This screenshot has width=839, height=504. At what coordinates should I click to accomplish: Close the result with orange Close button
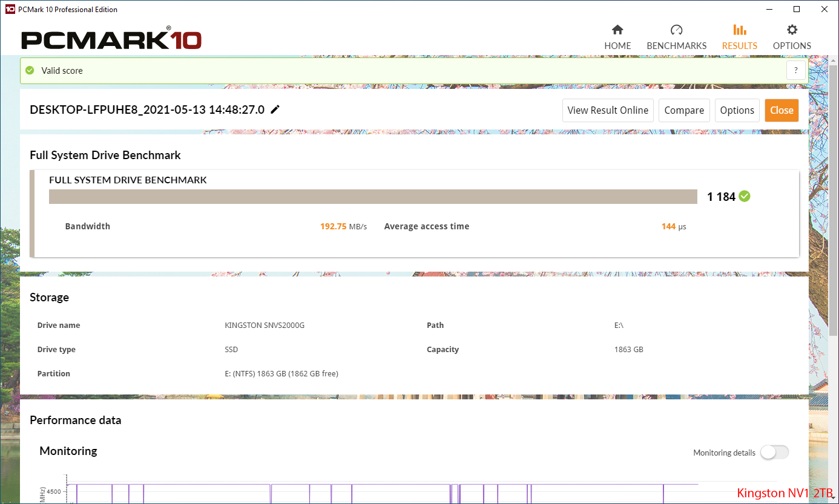(781, 110)
